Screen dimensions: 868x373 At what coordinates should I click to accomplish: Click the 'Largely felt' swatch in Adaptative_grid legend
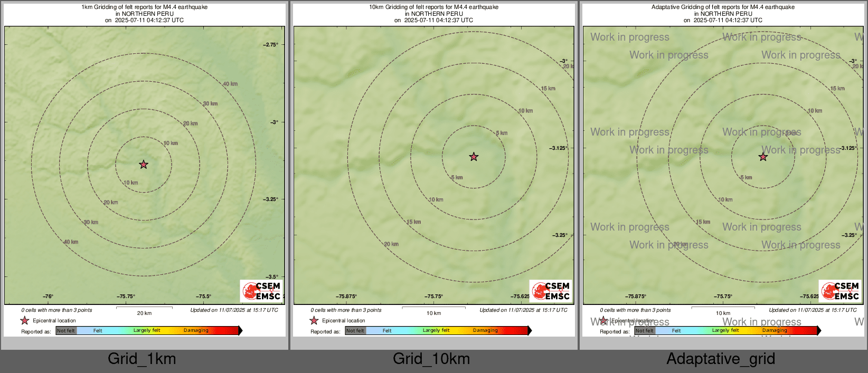pos(725,331)
